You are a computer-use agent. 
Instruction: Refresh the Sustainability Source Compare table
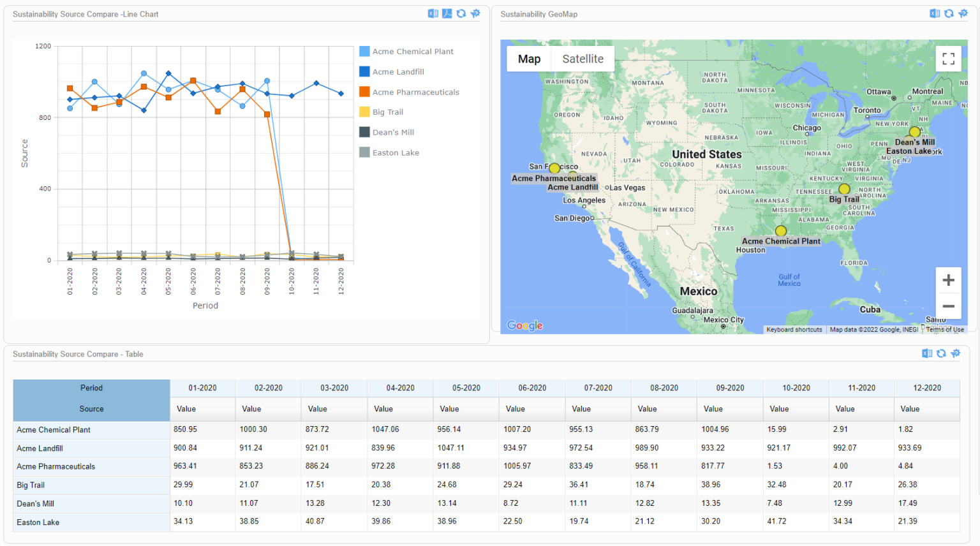point(941,353)
